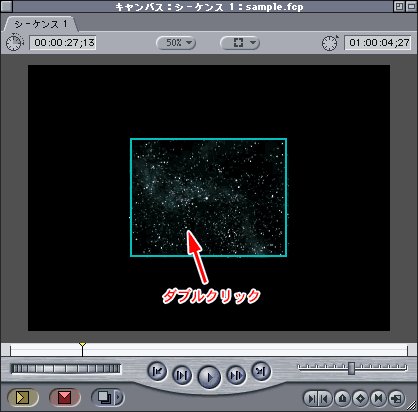Click the Add Marker button
Screen dimensions: 418x412
[x=342, y=398]
